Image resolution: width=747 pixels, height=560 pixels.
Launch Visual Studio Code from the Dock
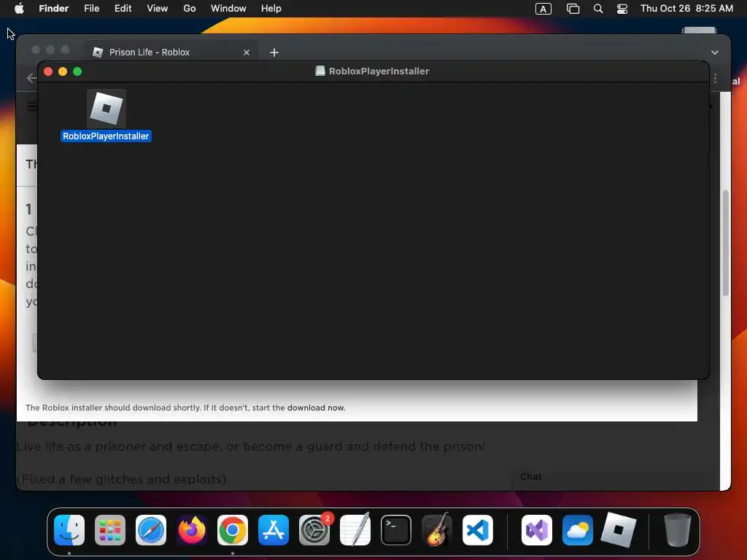(x=477, y=530)
